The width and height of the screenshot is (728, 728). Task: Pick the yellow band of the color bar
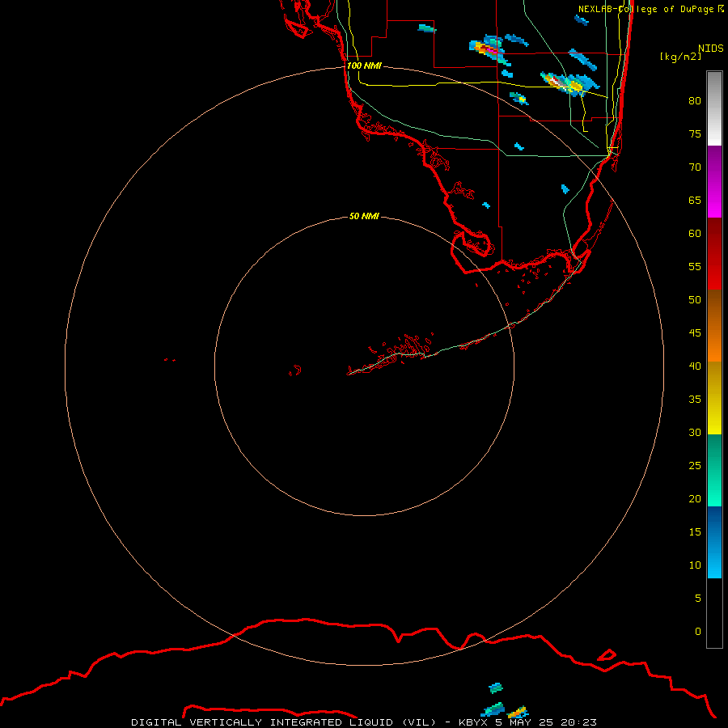point(714,398)
